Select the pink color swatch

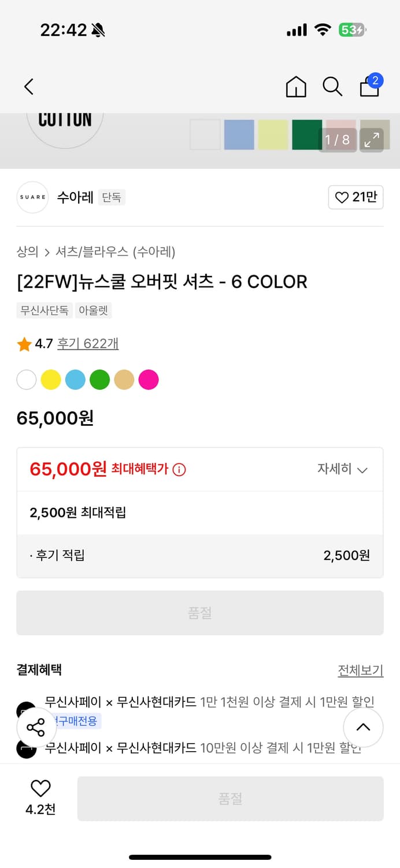(149, 380)
